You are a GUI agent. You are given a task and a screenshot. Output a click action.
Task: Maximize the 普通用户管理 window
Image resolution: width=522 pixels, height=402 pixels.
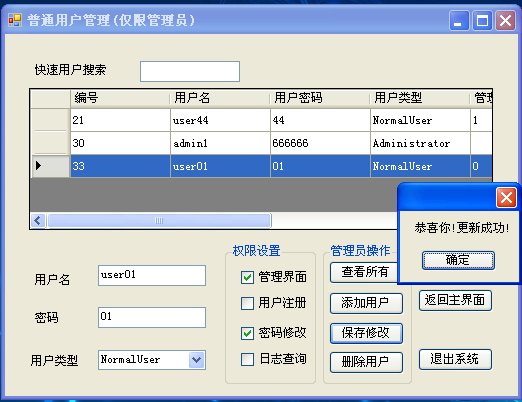482,21
